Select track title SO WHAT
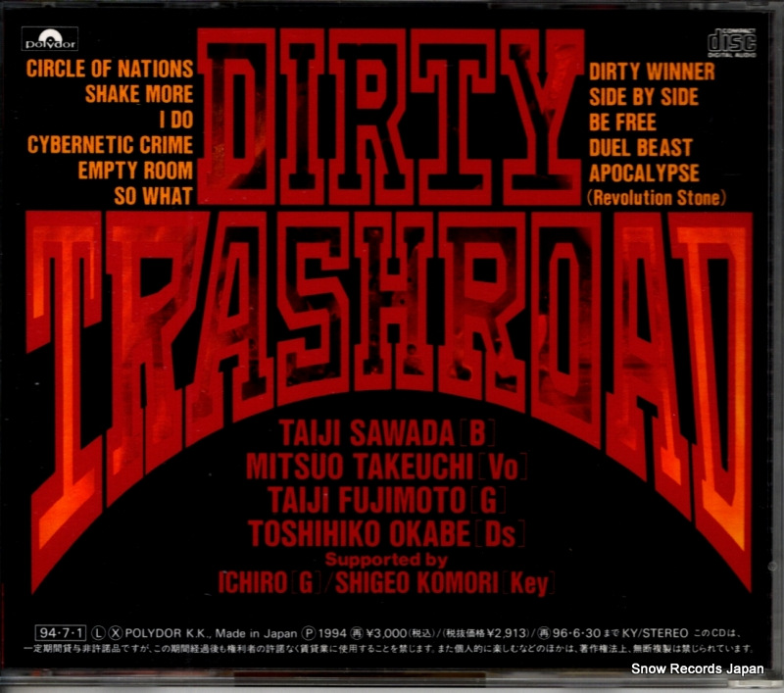784x693 pixels. coord(153,196)
